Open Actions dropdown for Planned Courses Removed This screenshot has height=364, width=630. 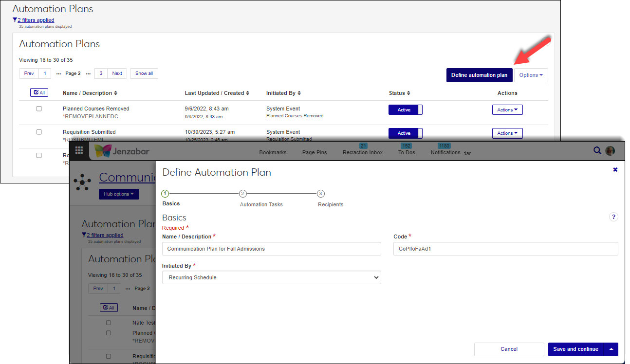pyautogui.click(x=507, y=110)
